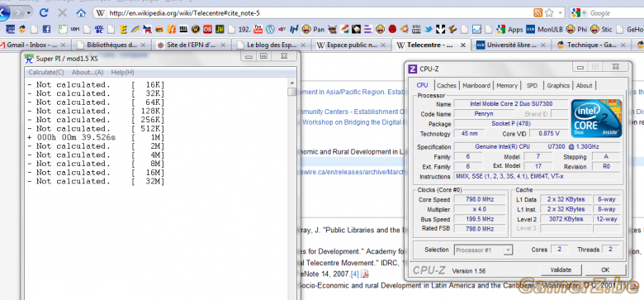
Task: Open the Phi smiley bookmark
Action: [576, 29]
